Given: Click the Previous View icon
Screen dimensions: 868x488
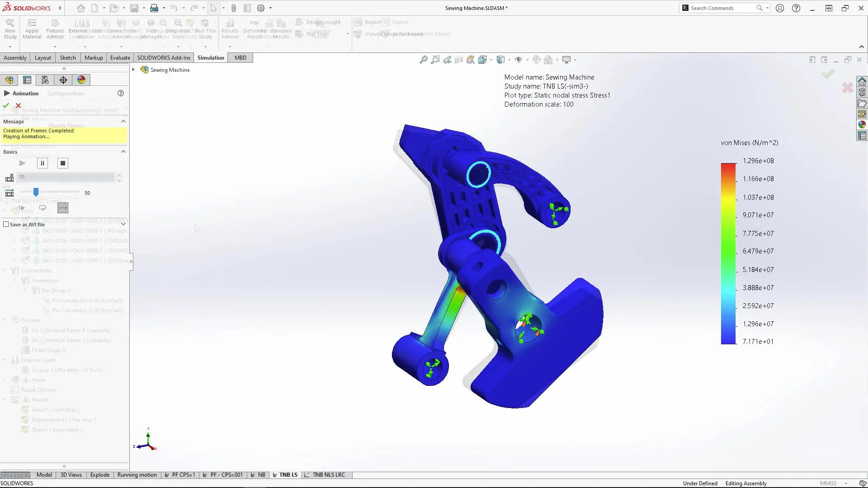Looking at the screenshot, I should [x=447, y=60].
